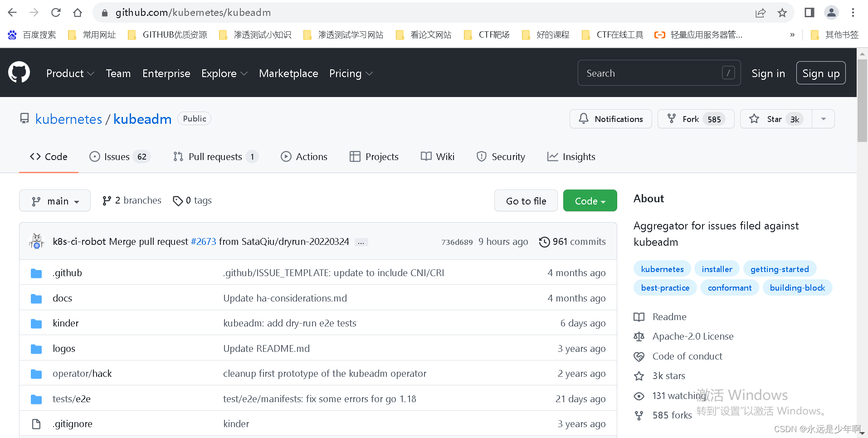The image size is (868, 438).
Task: Click the slash shortcut icon in search box
Action: [x=728, y=73]
